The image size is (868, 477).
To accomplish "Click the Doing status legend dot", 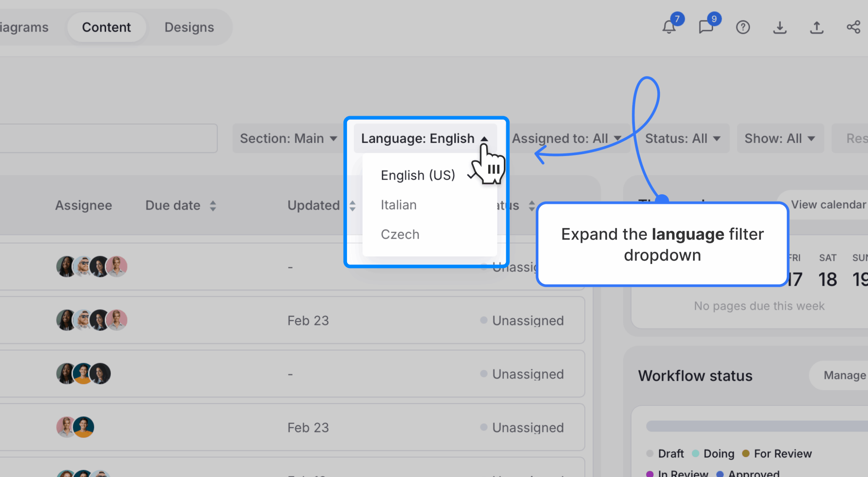I will tap(695, 454).
